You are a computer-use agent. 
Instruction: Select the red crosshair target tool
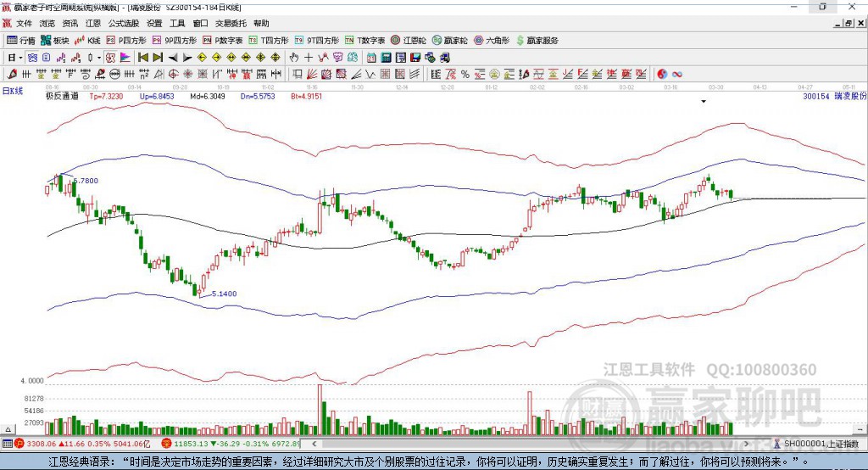173,75
